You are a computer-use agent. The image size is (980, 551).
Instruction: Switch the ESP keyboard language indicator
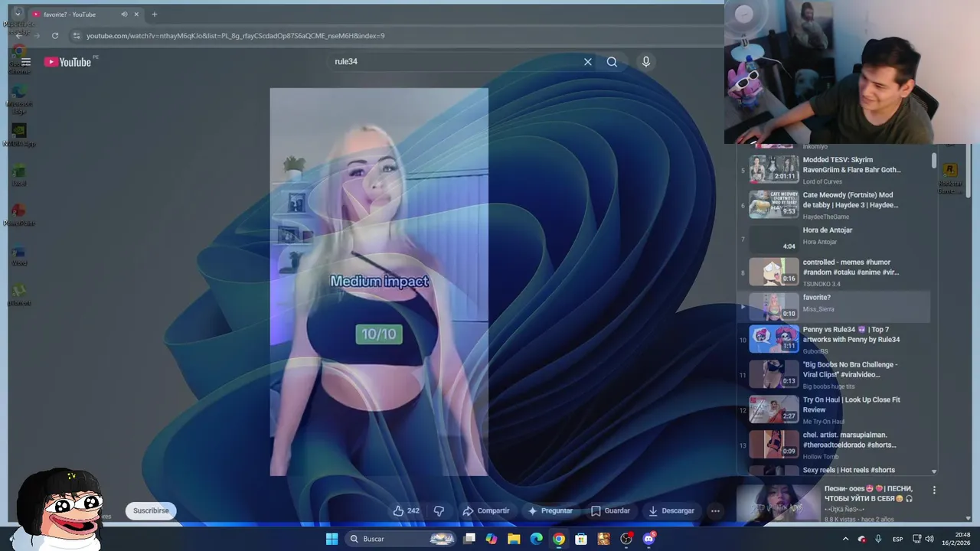897,539
